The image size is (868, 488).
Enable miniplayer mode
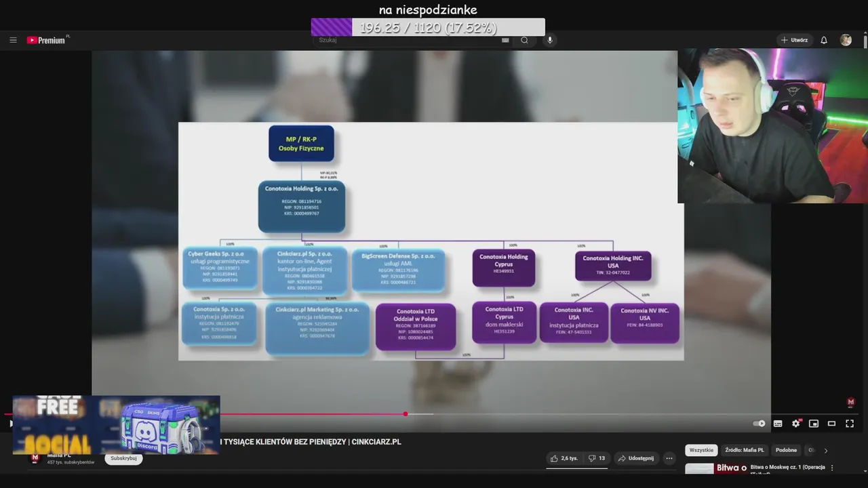pos(814,424)
